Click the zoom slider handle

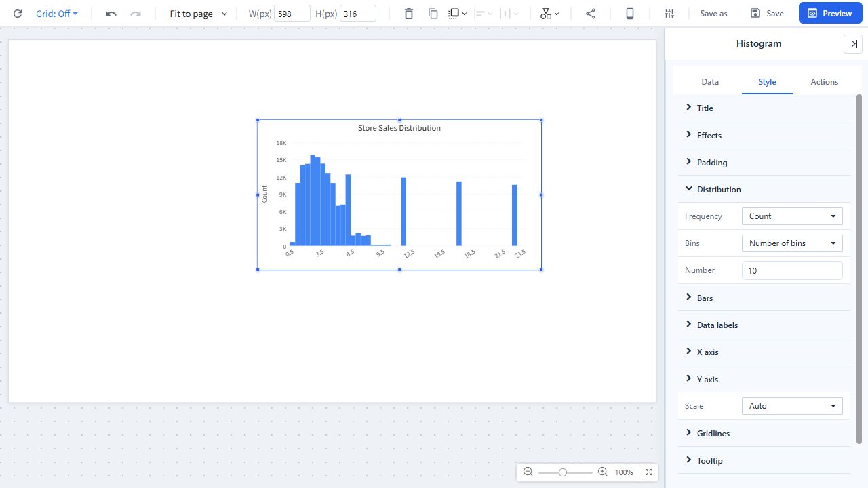562,472
